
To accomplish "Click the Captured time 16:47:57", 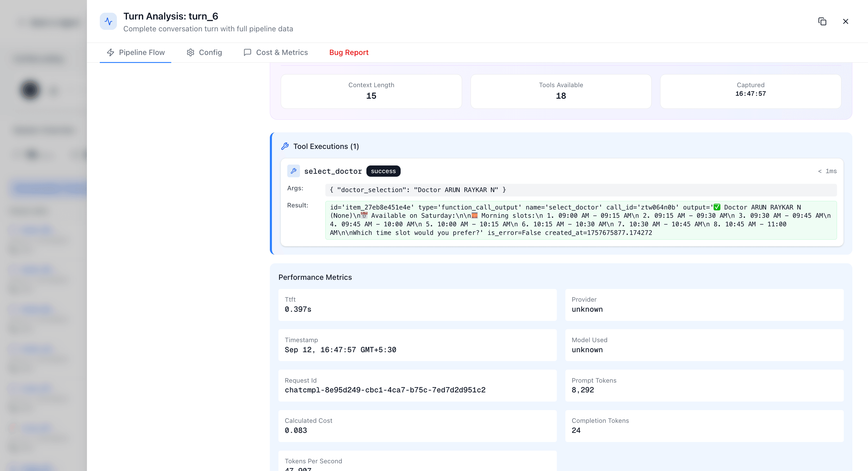I will coord(750,94).
